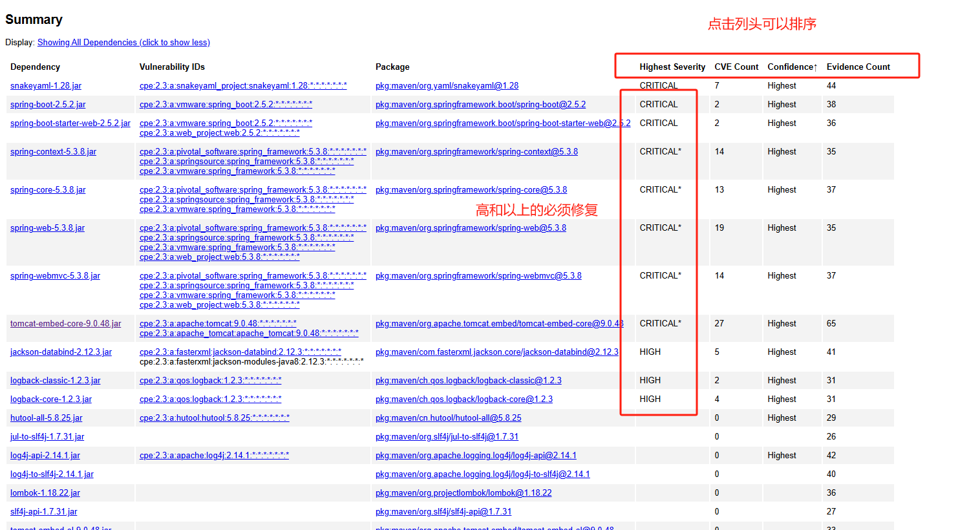Open web_project:web:5.3.8 CPE in spring-webmvc row
Screen dimensions: 980x530
(220, 305)
